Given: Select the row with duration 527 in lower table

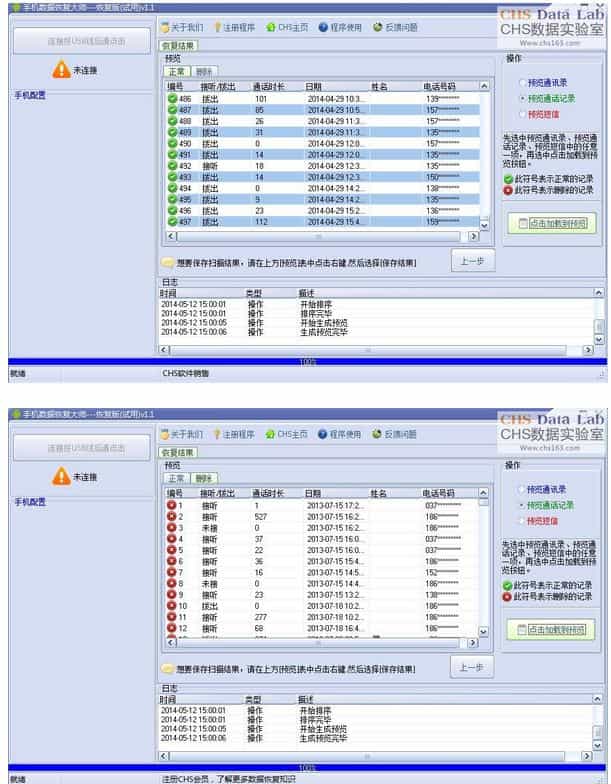Looking at the screenshot, I should coord(322,516).
